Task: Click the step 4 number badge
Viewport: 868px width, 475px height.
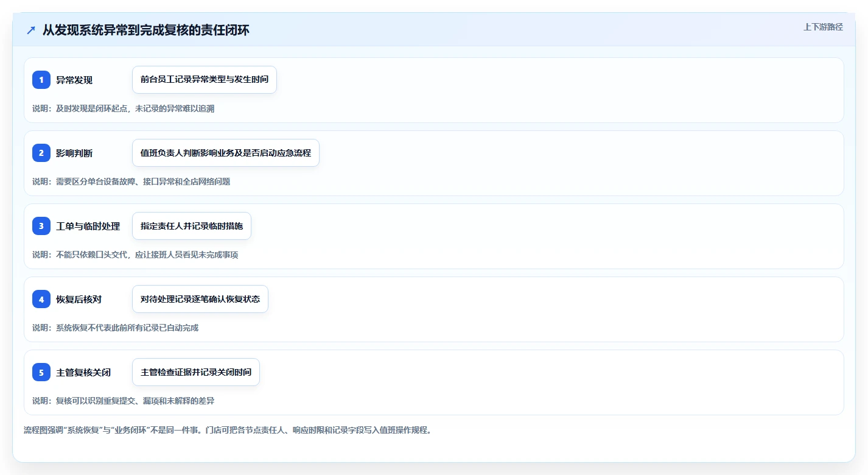Action: 41,299
